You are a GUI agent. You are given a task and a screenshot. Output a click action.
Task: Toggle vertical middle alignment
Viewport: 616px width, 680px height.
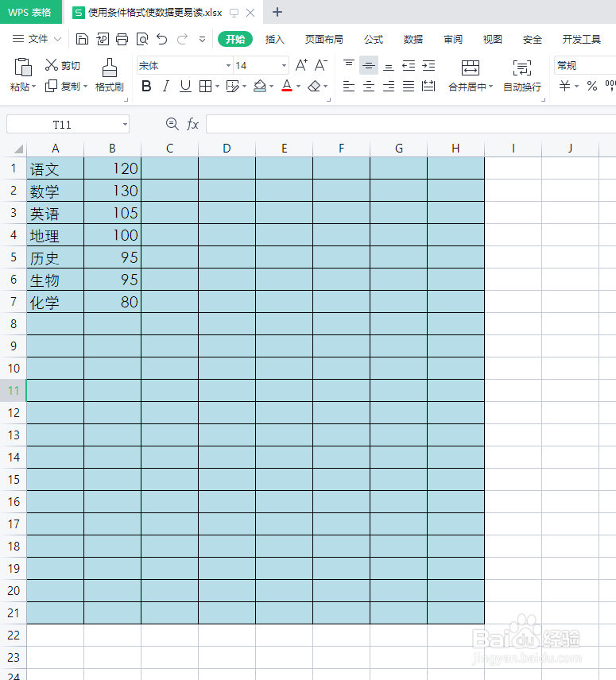[369, 65]
